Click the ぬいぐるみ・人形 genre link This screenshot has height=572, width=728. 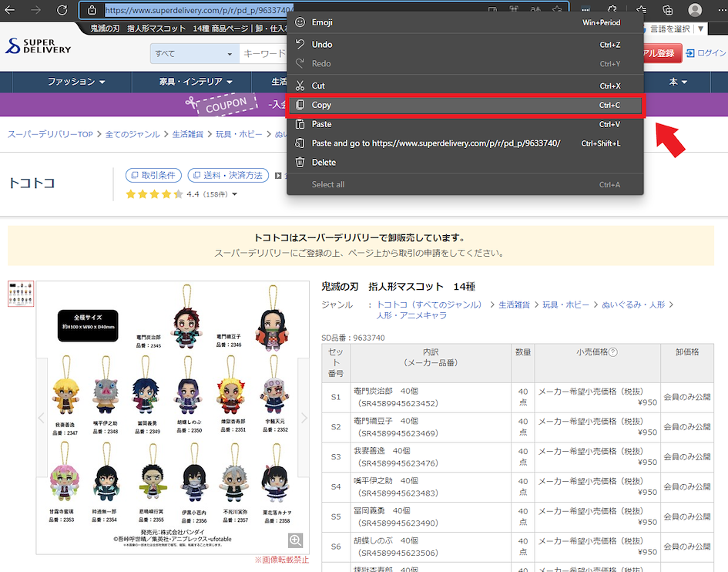[x=633, y=305]
